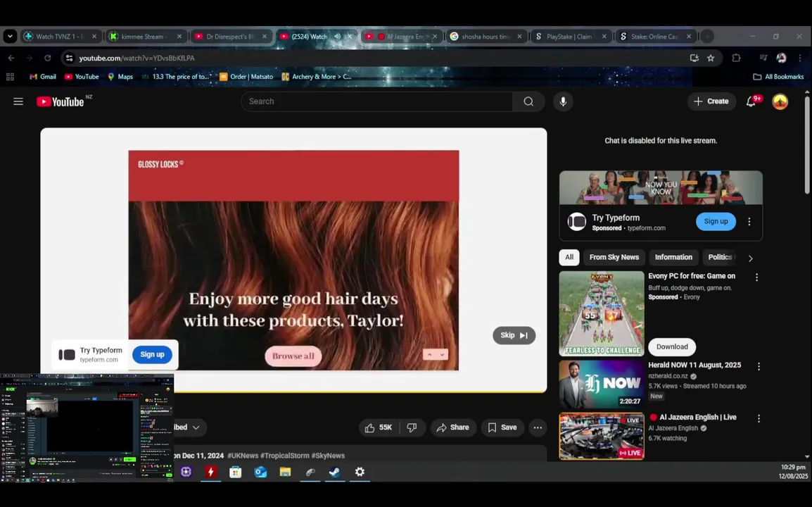
Task: Open Microsoft Store from the taskbar
Action: (x=236, y=472)
